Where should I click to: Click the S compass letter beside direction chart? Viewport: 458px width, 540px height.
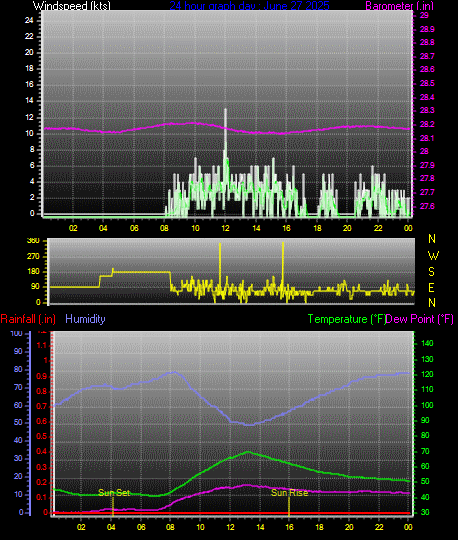[431, 272]
